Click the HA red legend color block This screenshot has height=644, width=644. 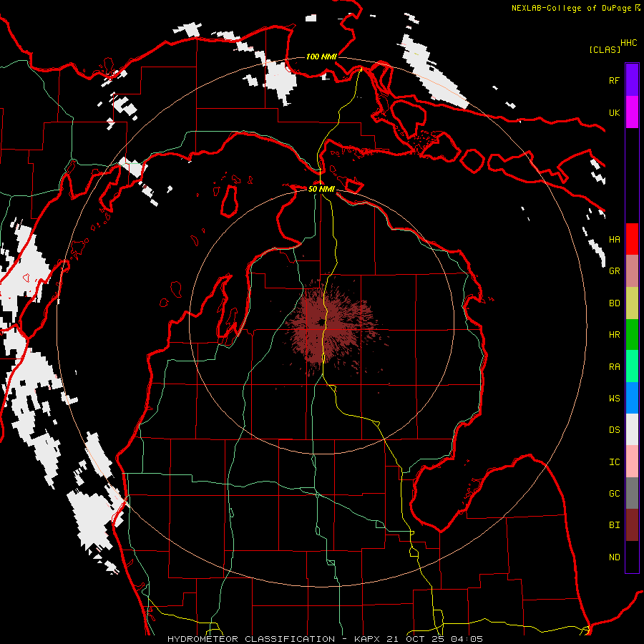632,239
